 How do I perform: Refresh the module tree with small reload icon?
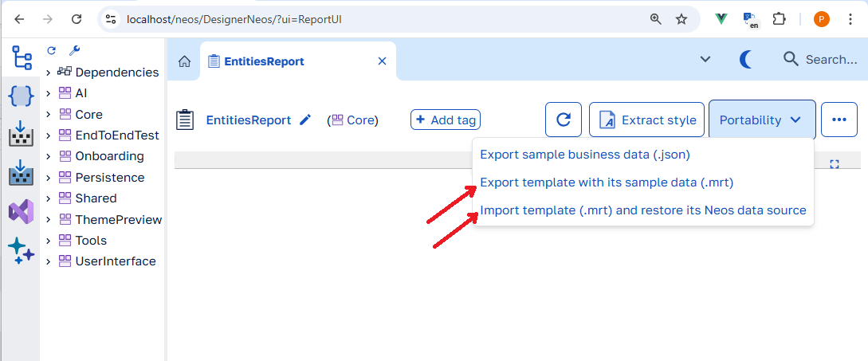point(52,51)
